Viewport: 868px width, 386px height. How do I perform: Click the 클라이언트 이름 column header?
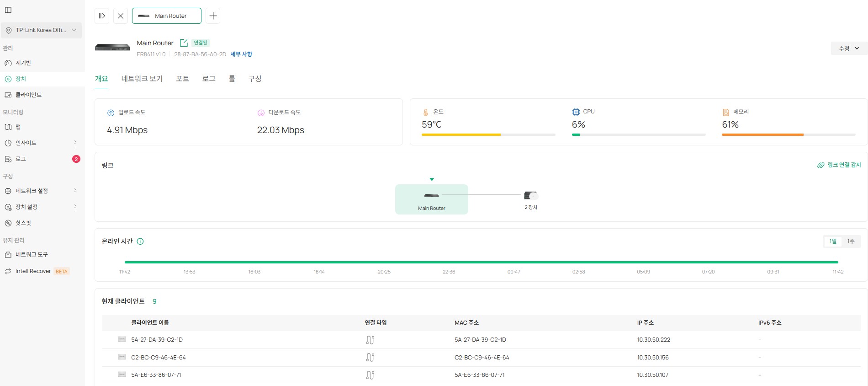(150, 323)
